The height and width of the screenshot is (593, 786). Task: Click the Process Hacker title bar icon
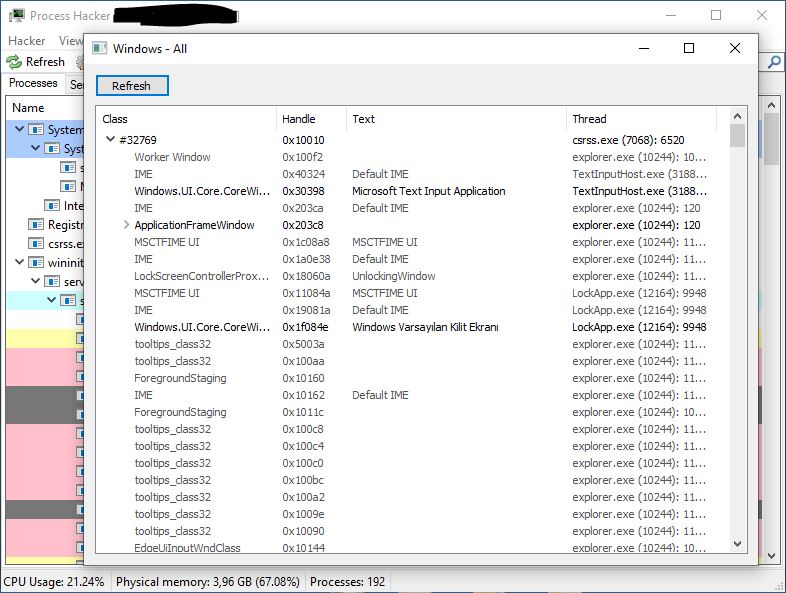tap(17, 16)
